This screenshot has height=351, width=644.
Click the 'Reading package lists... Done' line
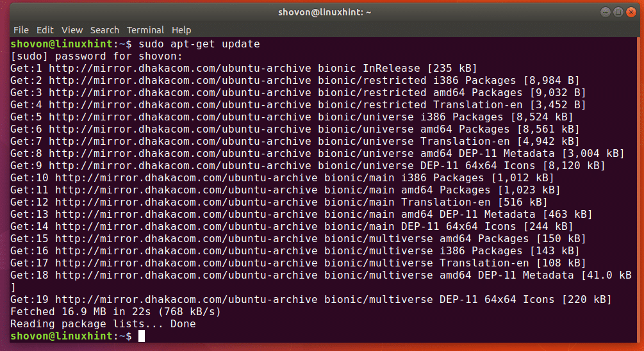tap(103, 324)
